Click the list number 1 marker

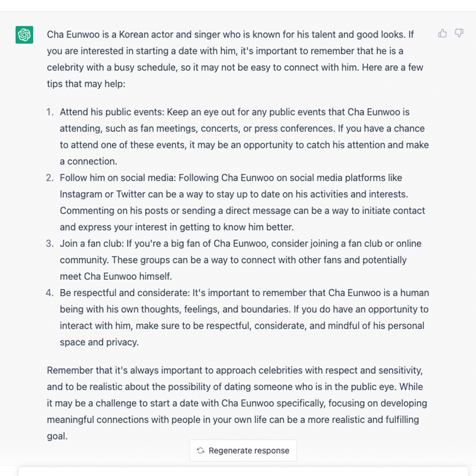50,112
